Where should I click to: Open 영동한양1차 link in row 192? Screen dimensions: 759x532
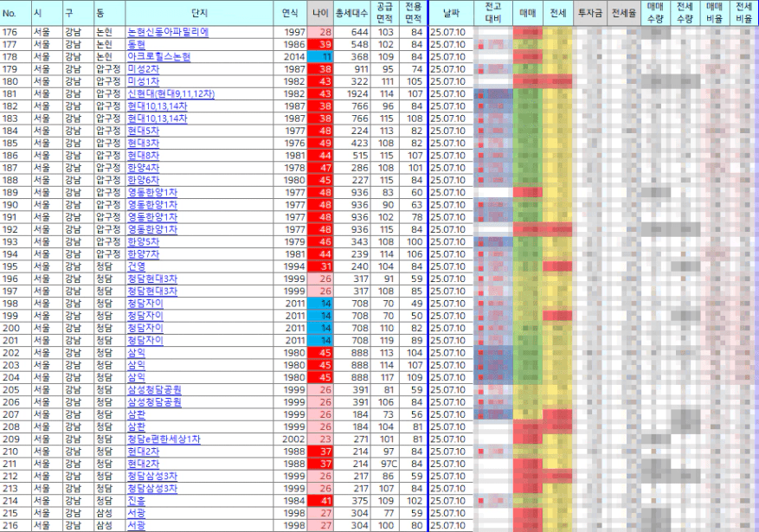pyautogui.click(x=152, y=230)
